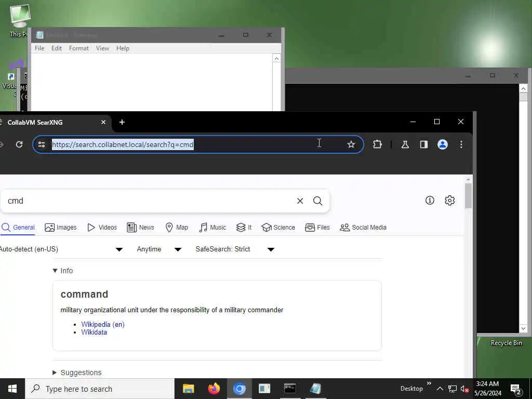Screen dimensions: 532x399
Task: Open command prompt taskbar icon
Action: click(x=290, y=389)
